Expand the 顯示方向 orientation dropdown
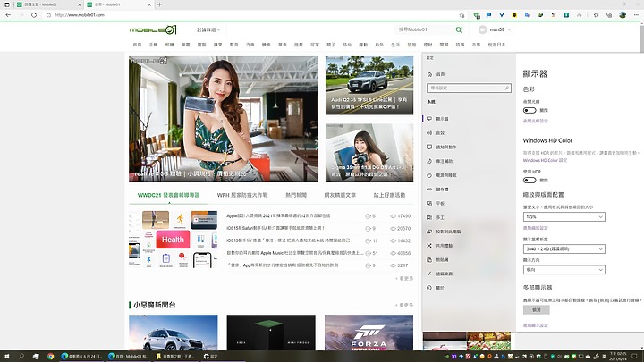Image resolution: width=644 pixels, height=362 pixels. pos(563,269)
